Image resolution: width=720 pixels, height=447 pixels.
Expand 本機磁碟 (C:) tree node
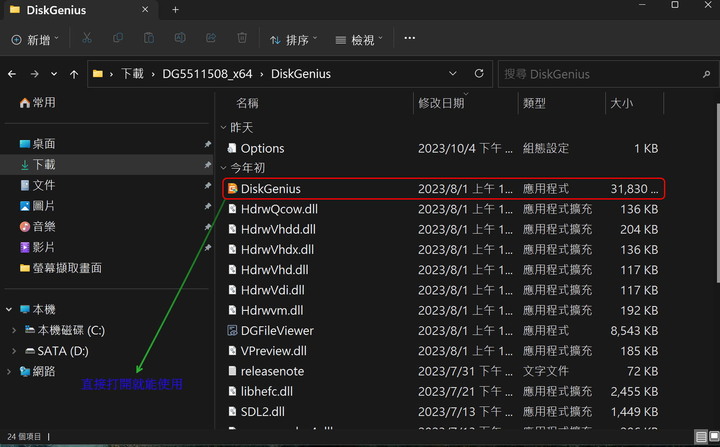pyautogui.click(x=14, y=330)
